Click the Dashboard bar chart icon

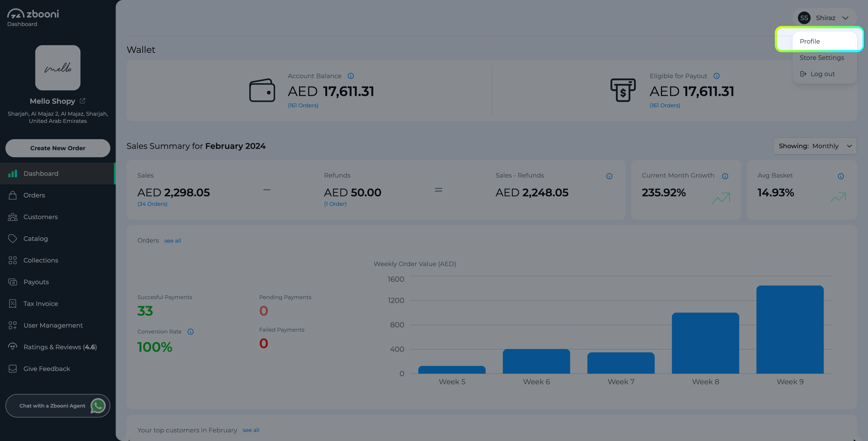click(13, 174)
